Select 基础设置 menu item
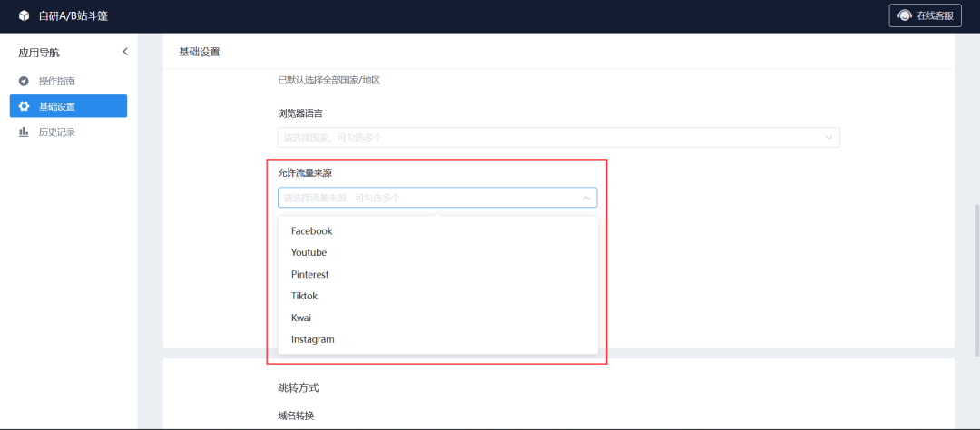The image size is (980, 430). [x=68, y=106]
